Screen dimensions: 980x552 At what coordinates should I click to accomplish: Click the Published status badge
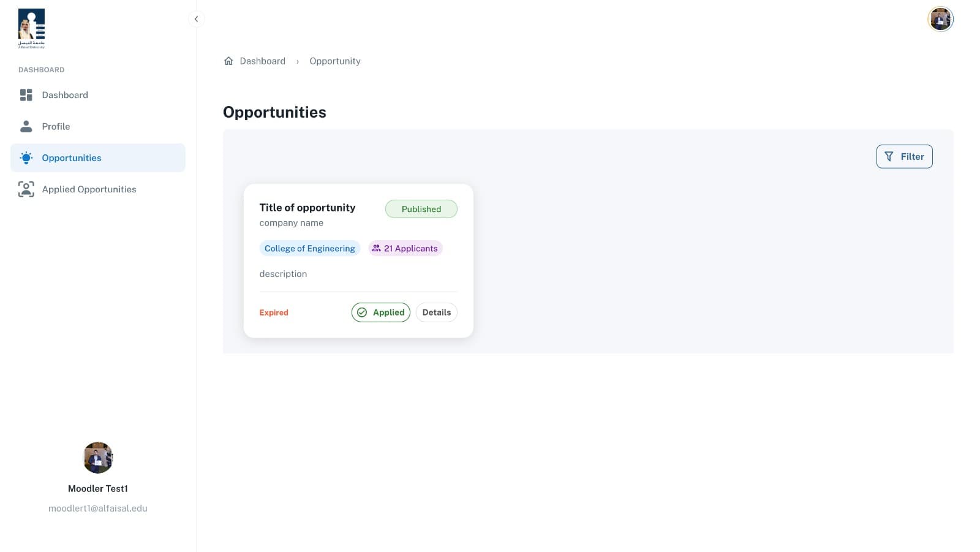click(421, 209)
